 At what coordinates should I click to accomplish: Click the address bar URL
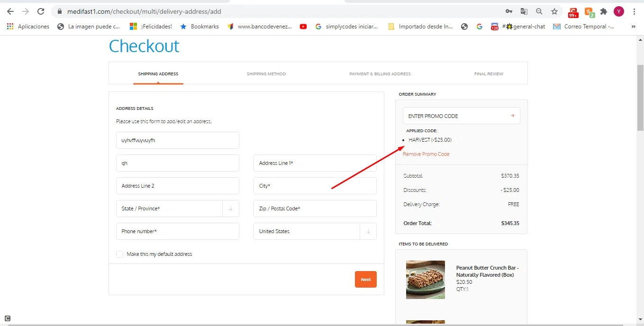coord(144,11)
